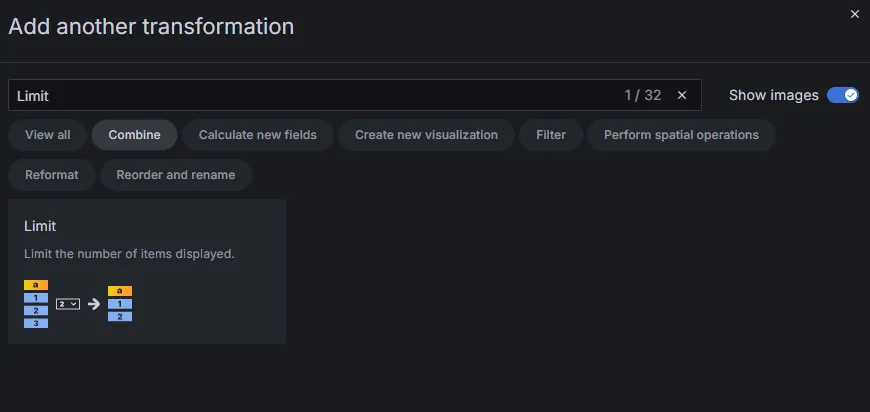Click the dropdown graphic in Limit illustration
The image size is (870, 412).
pos(68,303)
